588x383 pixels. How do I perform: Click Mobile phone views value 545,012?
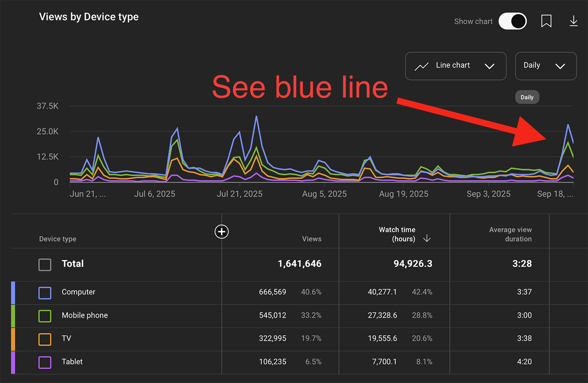(273, 315)
